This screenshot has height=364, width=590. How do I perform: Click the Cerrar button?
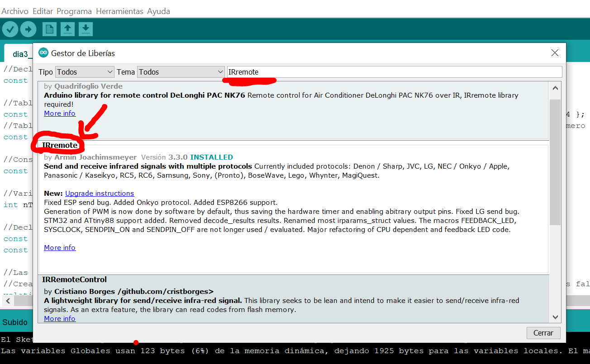(543, 333)
